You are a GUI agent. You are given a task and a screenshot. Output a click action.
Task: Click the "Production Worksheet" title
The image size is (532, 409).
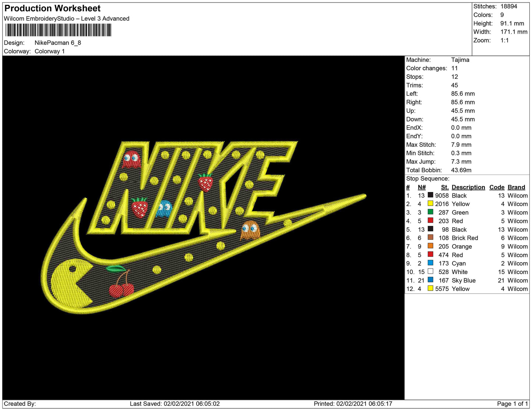[x=52, y=8]
